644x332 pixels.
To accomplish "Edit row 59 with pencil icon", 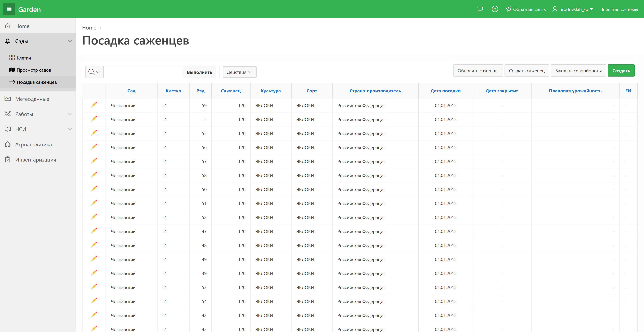I will tap(94, 105).
